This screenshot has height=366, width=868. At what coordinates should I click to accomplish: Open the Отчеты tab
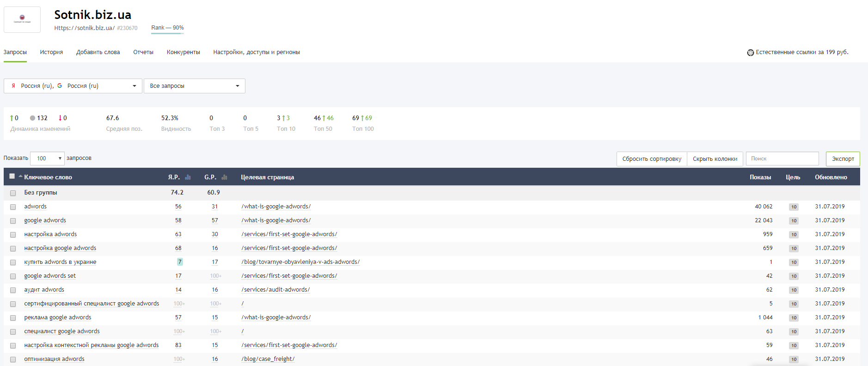(143, 52)
